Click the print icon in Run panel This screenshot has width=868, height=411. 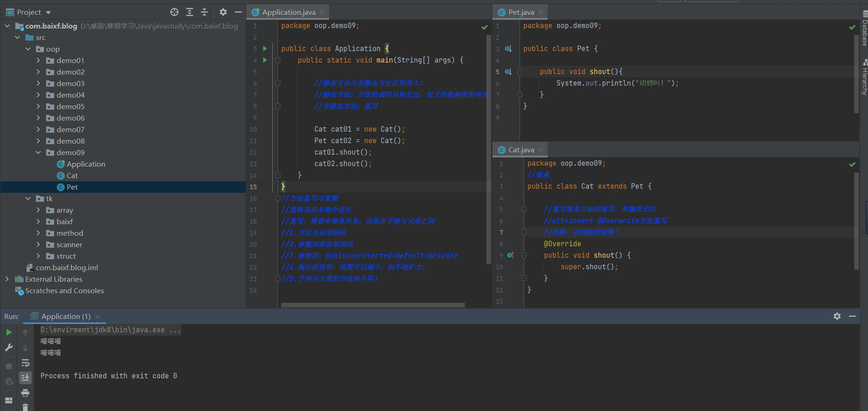point(25,393)
